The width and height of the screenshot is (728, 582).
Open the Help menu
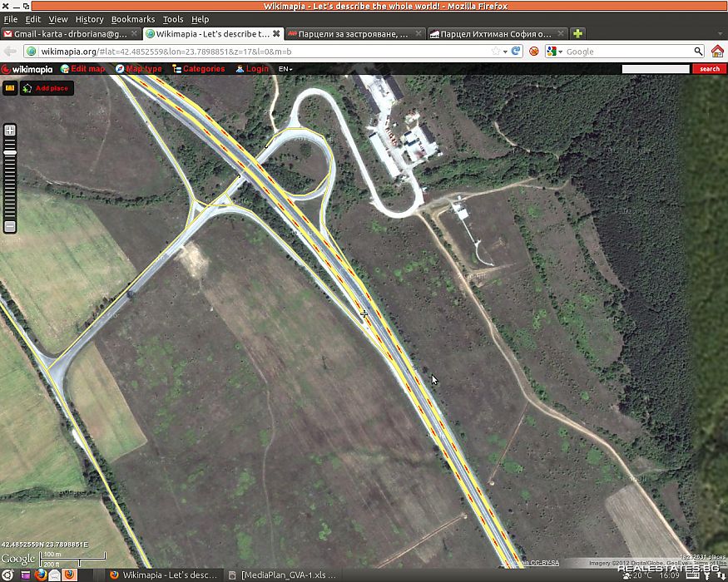[201, 19]
